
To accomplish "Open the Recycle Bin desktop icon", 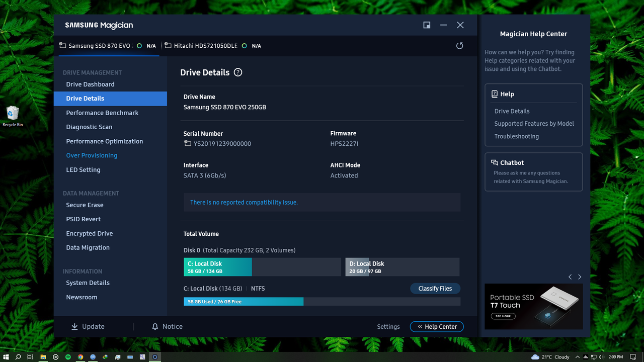I will [x=13, y=116].
